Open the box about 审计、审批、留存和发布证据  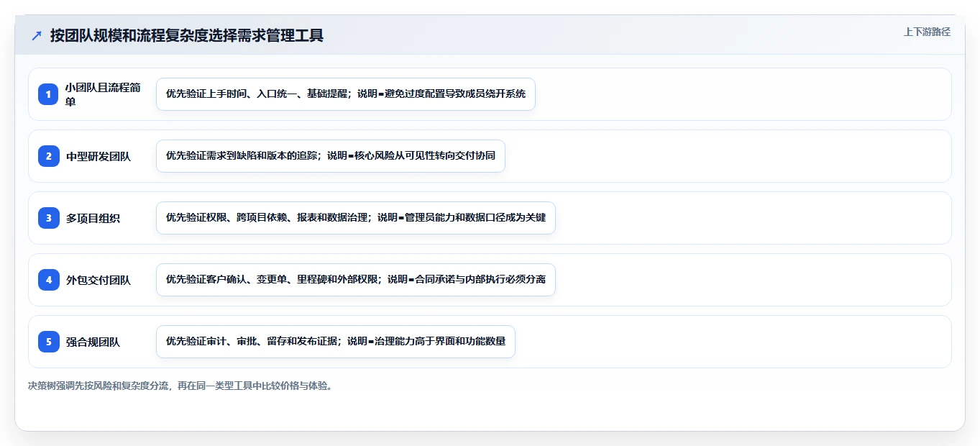click(336, 342)
